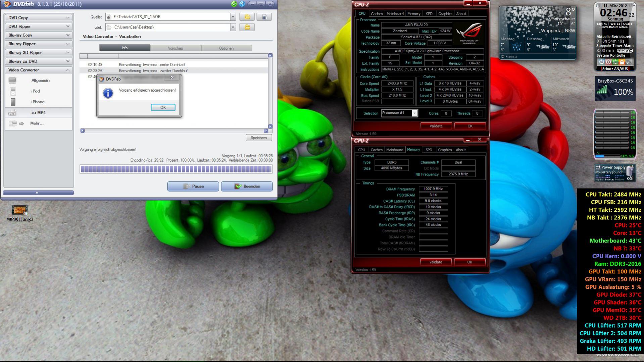Browse for target folder next to Ziel

tap(247, 27)
